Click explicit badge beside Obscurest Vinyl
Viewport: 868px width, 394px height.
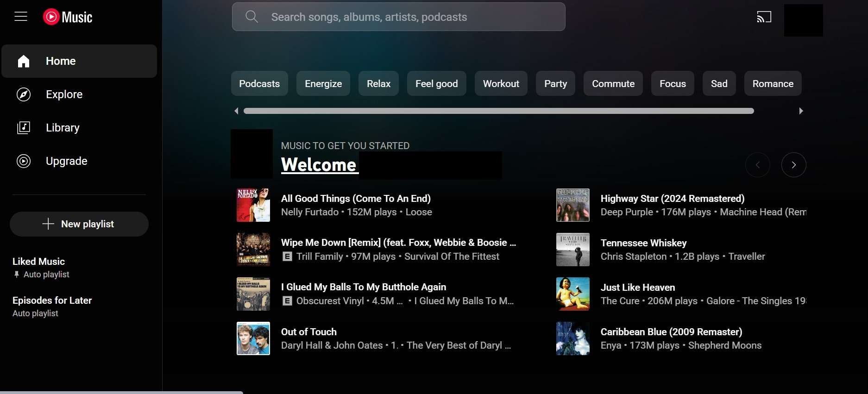287,301
